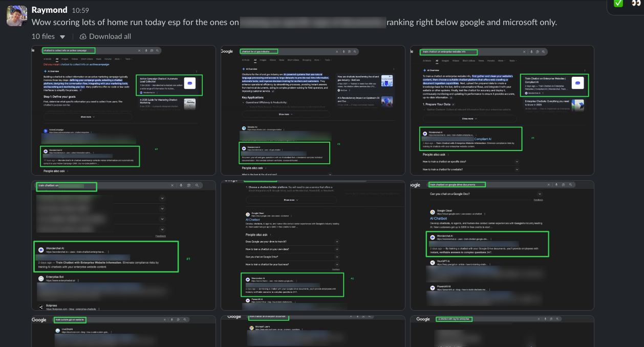Click the cloud download icon

coord(83,36)
